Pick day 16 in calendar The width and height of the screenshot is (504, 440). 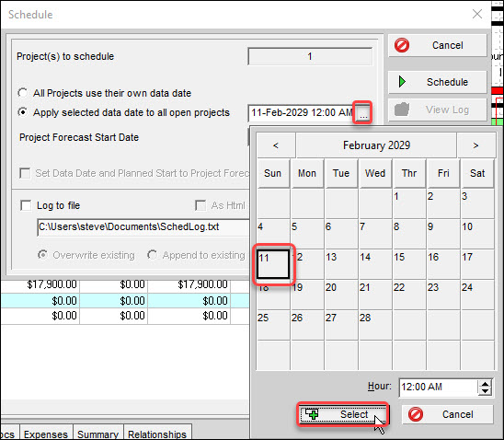tap(443, 264)
